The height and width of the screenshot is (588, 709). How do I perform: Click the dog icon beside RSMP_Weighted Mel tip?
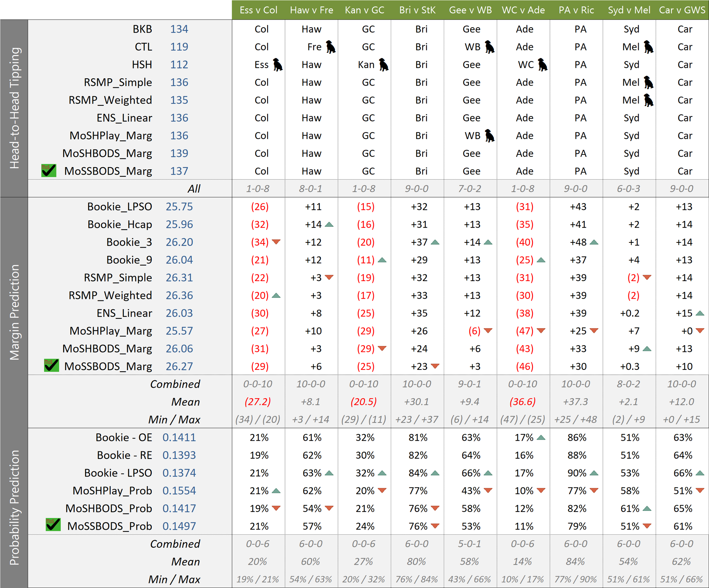pos(648,100)
